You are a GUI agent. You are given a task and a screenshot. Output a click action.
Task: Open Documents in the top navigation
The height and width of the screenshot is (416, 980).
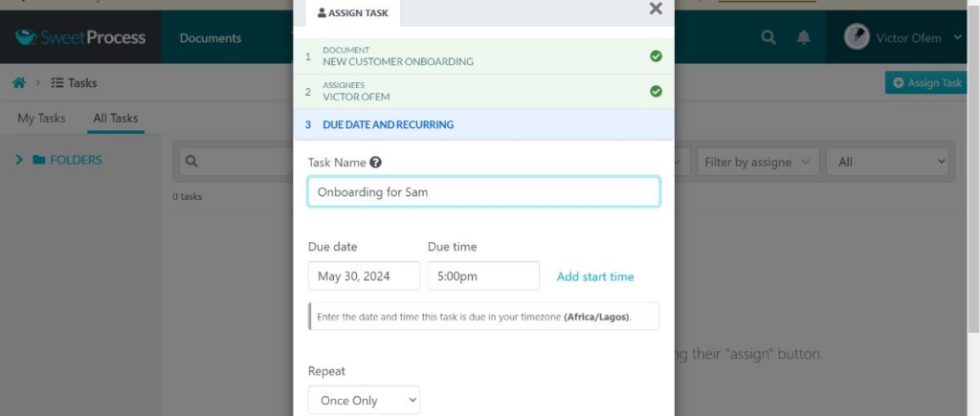tap(211, 38)
